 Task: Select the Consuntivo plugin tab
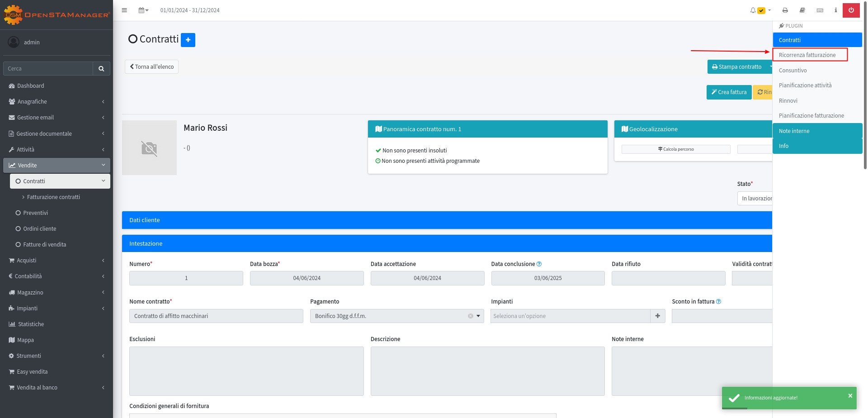(793, 71)
